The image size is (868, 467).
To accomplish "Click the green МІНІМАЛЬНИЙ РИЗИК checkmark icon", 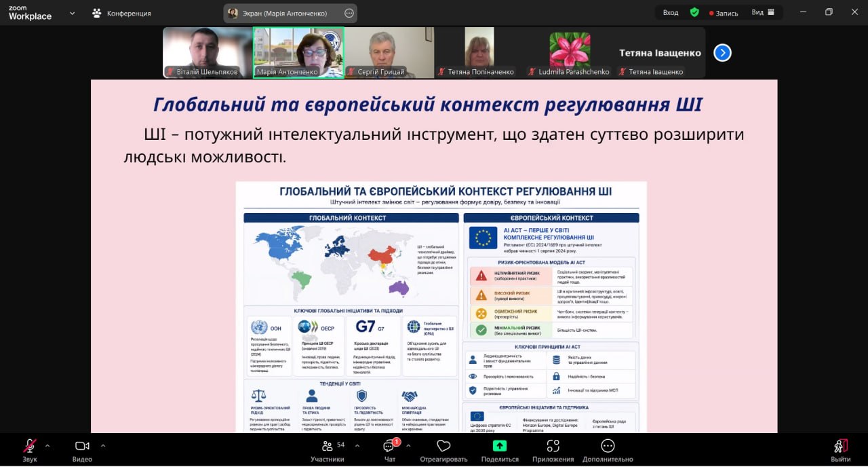I will pyautogui.click(x=481, y=331).
